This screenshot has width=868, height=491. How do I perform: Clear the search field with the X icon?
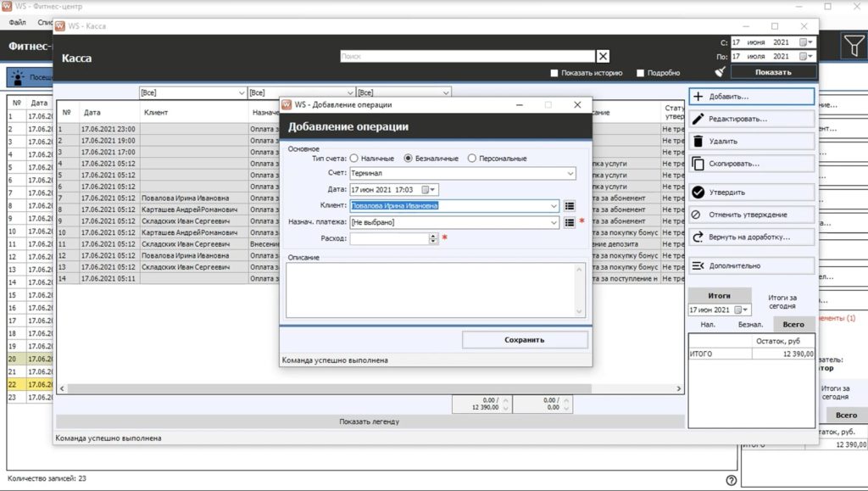[603, 56]
